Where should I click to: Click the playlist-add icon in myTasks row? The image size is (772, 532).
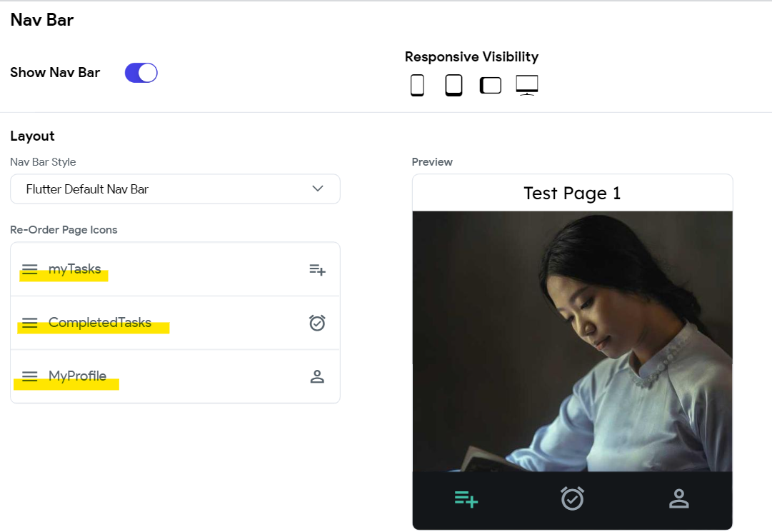(317, 270)
